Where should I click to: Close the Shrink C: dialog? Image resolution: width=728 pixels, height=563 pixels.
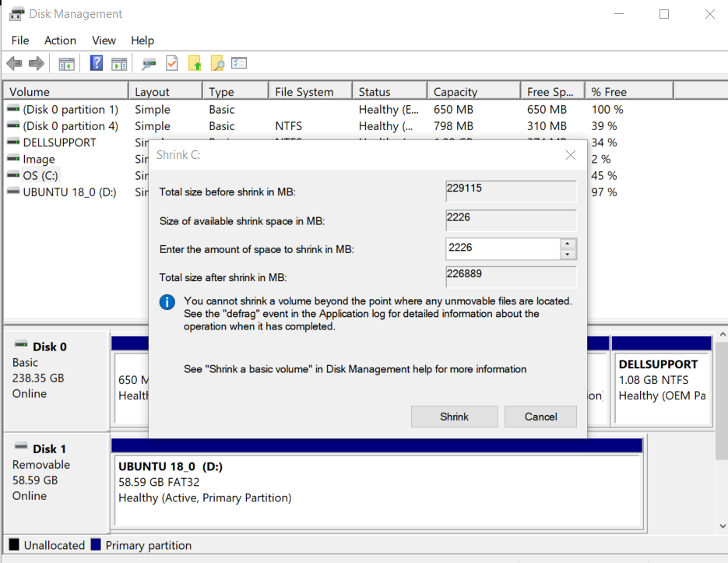[571, 155]
